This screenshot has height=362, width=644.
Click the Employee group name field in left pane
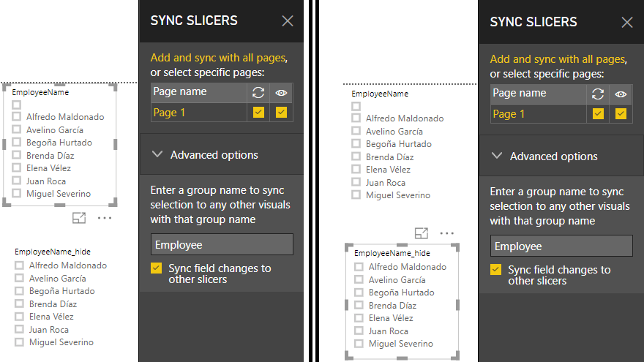[222, 245]
